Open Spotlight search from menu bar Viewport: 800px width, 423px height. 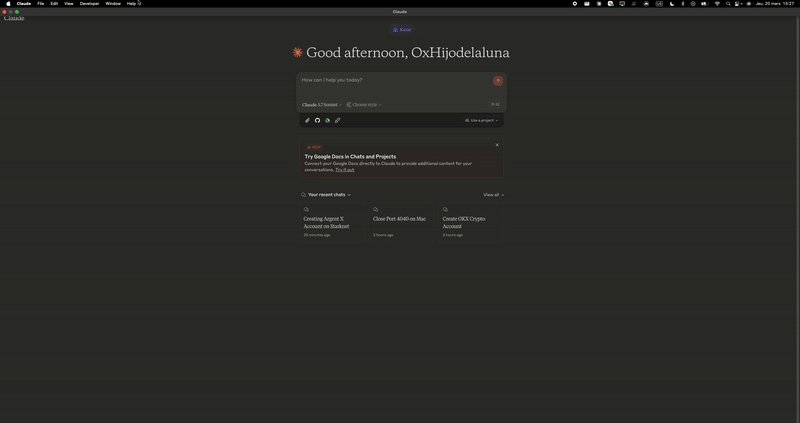(x=729, y=4)
